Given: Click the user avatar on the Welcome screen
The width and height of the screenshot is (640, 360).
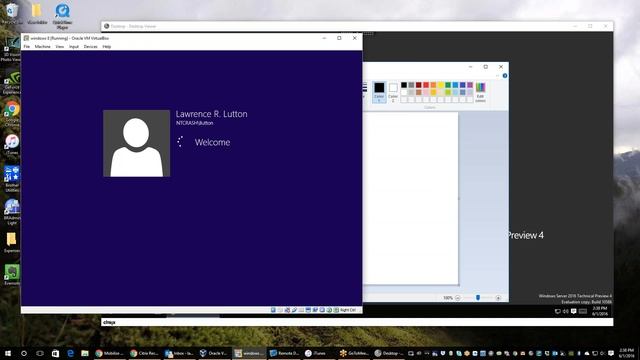Looking at the screenshot, I should pyautogui.click(x=136, y=143).
